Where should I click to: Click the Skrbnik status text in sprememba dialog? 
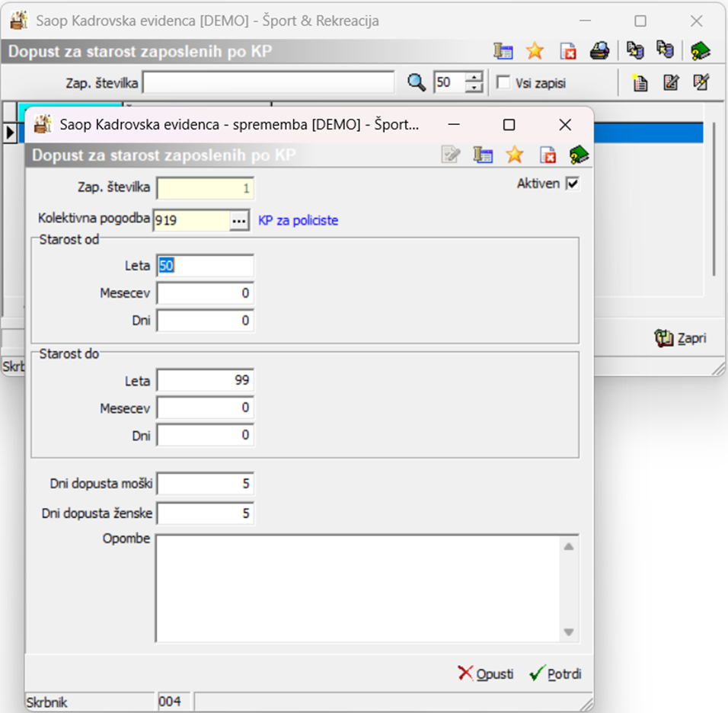coord(47,702)
